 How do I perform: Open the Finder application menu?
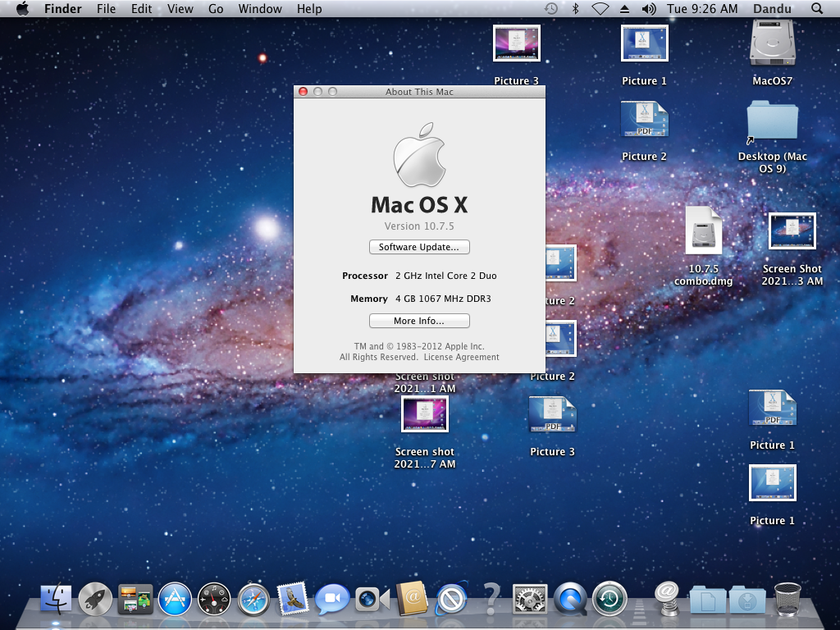(x=62, y=8)
